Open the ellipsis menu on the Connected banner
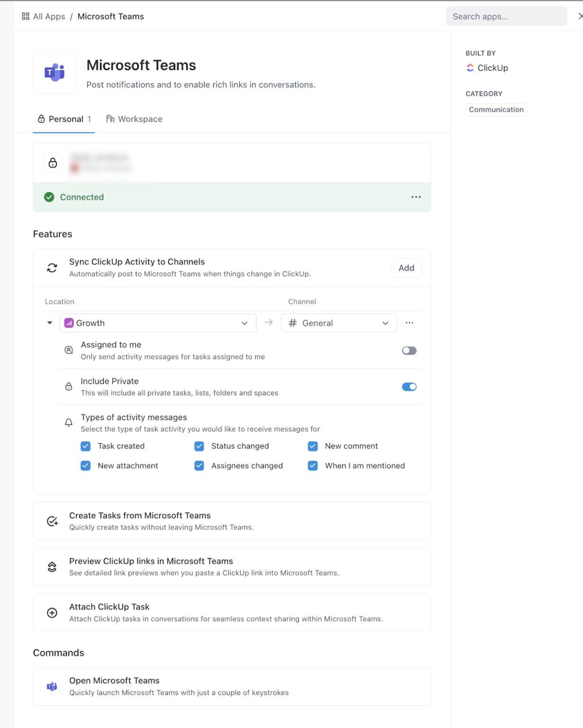583x728 pixels. coord(415,197)
